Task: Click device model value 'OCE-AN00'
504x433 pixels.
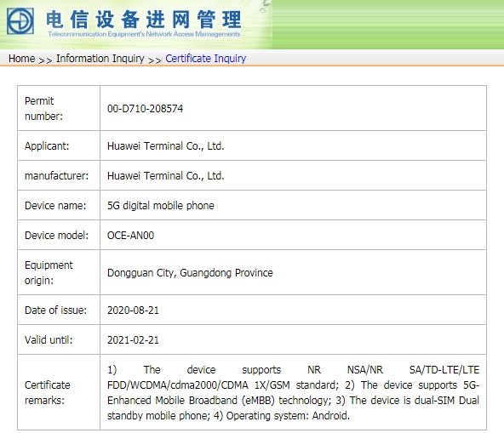Action: tap(130, 236)
